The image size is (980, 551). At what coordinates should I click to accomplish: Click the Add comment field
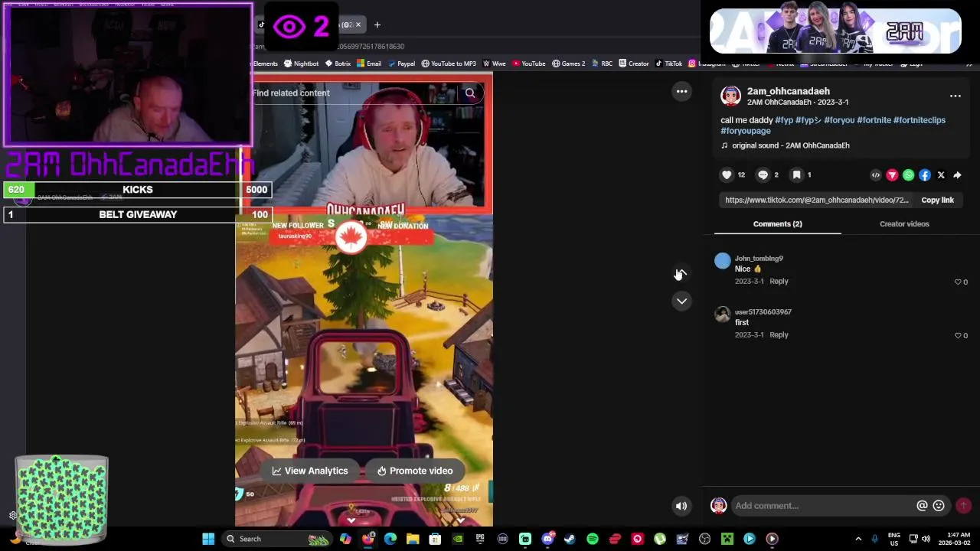pyautogui.click(x=823, y=505)
